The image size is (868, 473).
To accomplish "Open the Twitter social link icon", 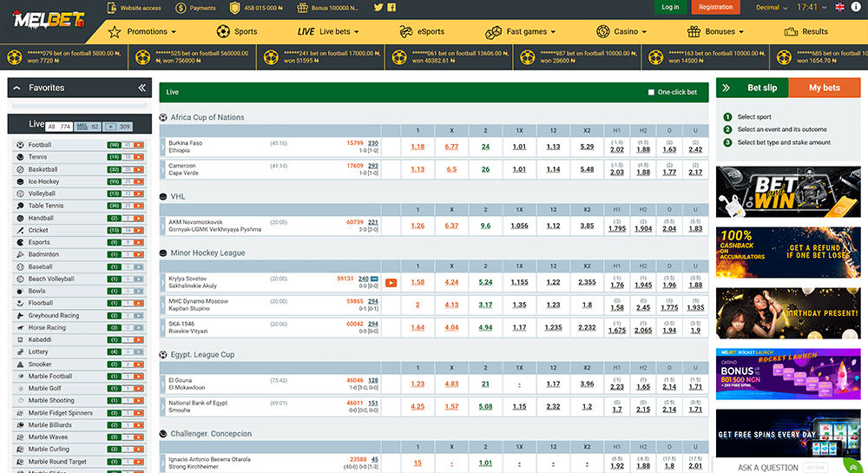I will pyautogui.click(x=378, y=8).
